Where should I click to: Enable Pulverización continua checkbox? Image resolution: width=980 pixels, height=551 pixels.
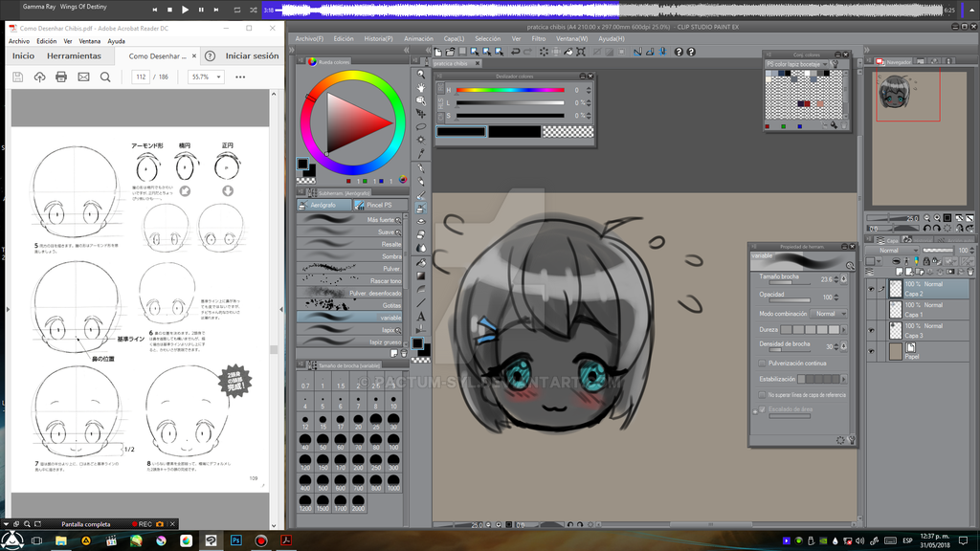coord(762,363)
